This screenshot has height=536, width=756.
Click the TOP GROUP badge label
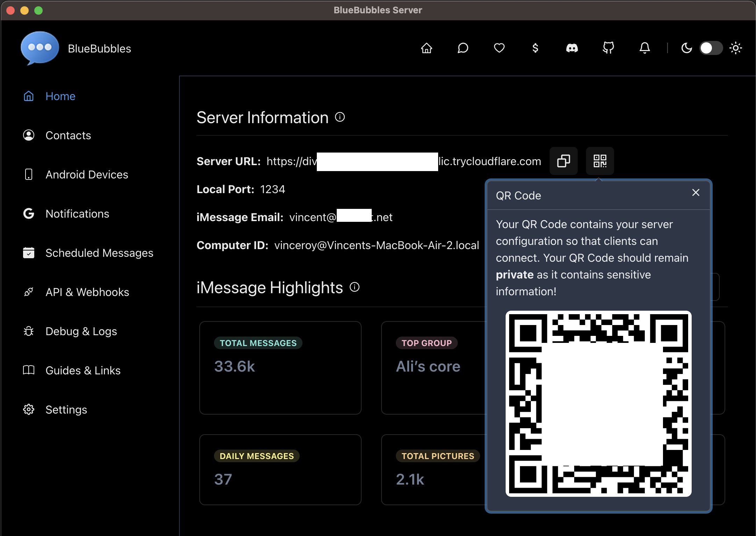click(426, 343)
